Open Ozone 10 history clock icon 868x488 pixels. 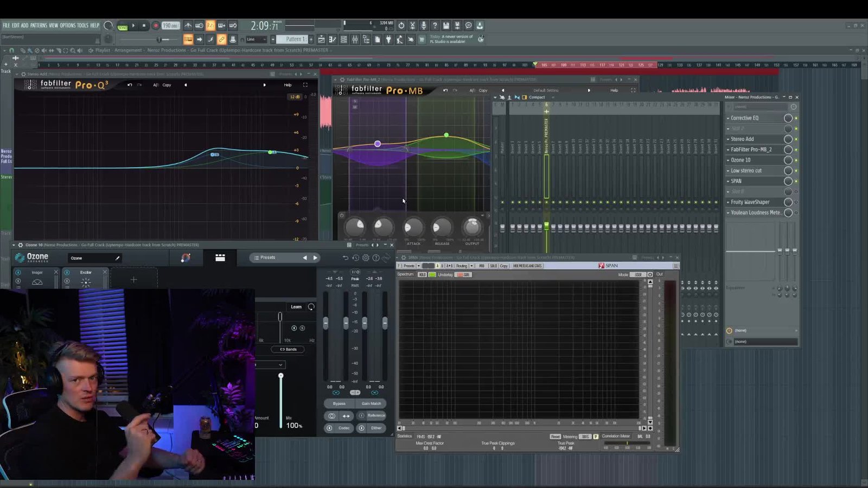[x=355, y=258]
